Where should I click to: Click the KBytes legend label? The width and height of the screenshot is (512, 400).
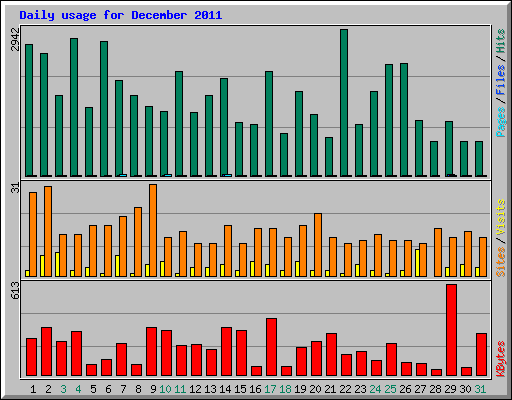501,359
